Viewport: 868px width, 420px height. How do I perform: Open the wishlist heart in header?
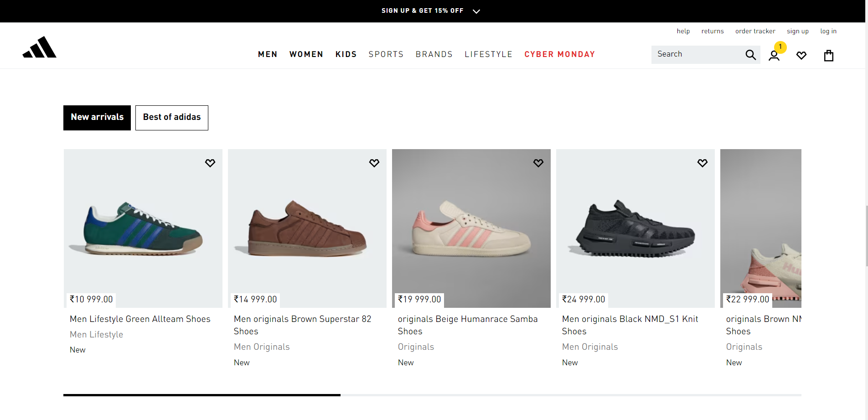click(x=801, y=56)
